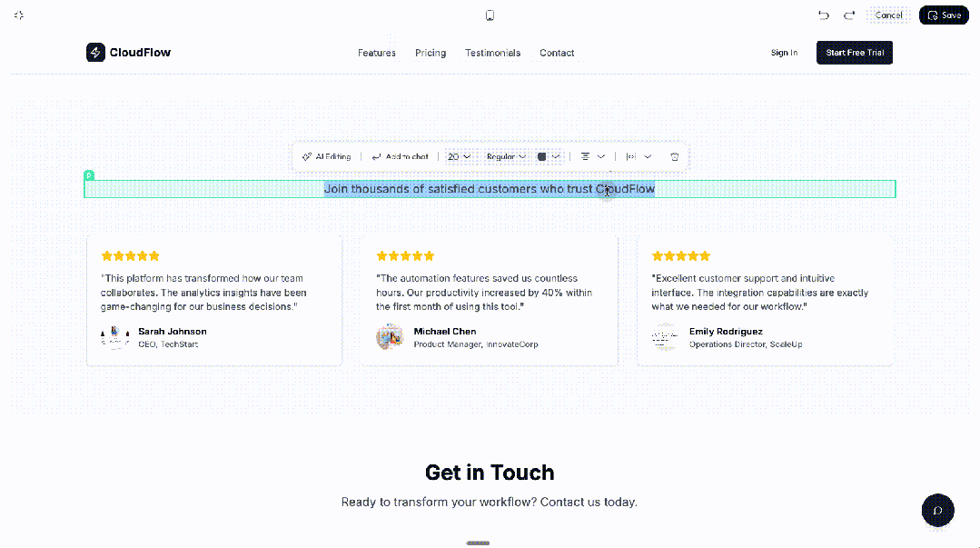Select the Emily Rodriguez name text
This screenshot has height=548, width=980.
pyautogui.click(x=726, y=332)
